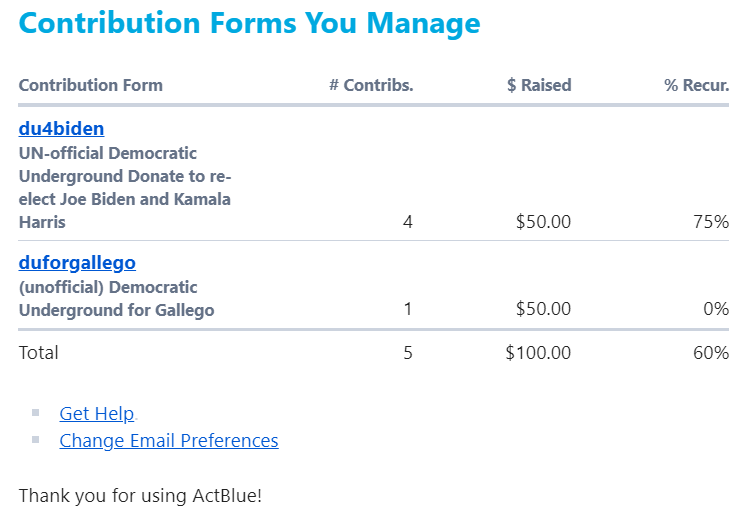Open Change Email Preferences link
The width and height of the screenshot is (745, 514).
pyautogui.click(x=168, y=441)
